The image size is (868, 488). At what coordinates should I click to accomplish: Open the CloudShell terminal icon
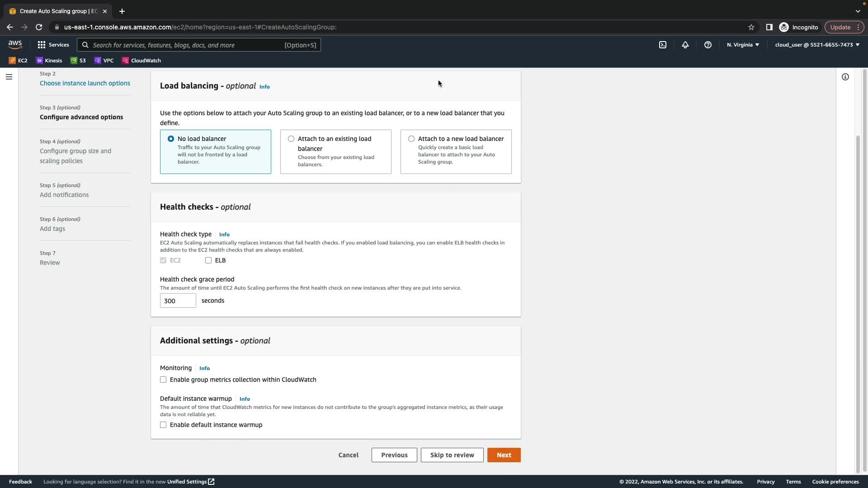(663, 45)
